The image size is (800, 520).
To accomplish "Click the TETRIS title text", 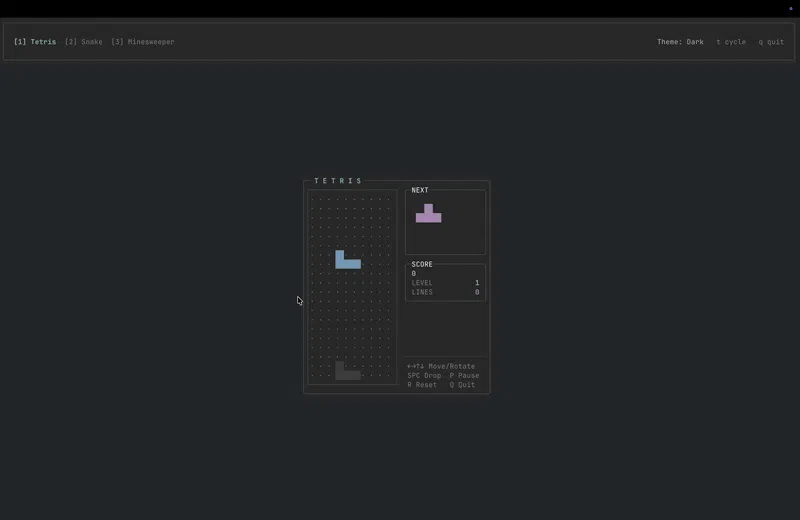I will tap(338, 181).
